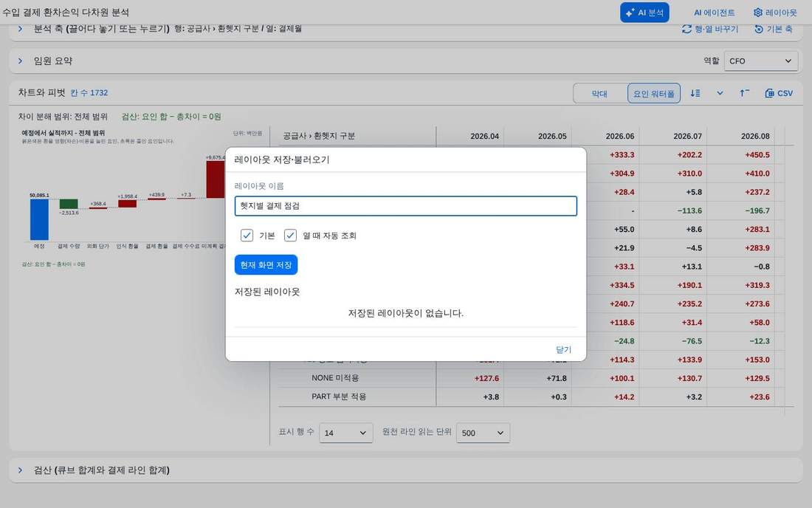Screen dimensions: 812x508
Task: Click the 2026.05 column header
Action: 552,136
